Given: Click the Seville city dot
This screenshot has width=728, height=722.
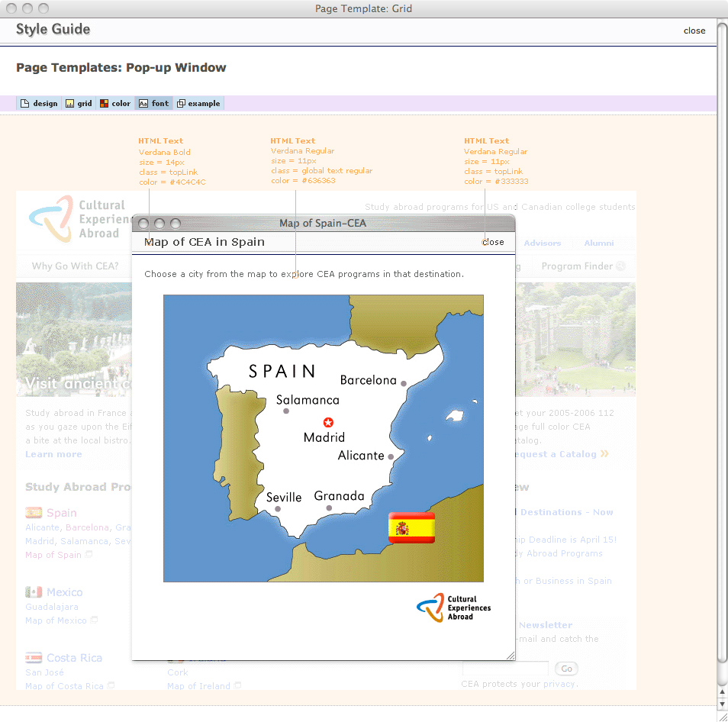Looking at the screenshot, I should [x=278, y=509].
